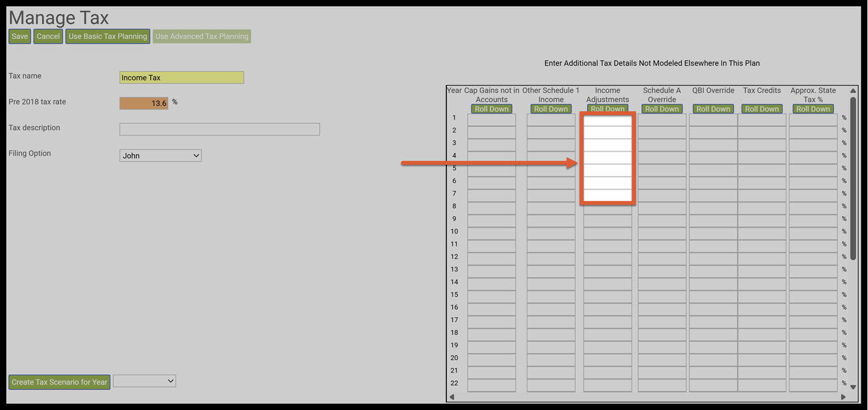868x410 pixels.
Task: Click year 3 Income Adjustments cell
Action: [608, 146]
